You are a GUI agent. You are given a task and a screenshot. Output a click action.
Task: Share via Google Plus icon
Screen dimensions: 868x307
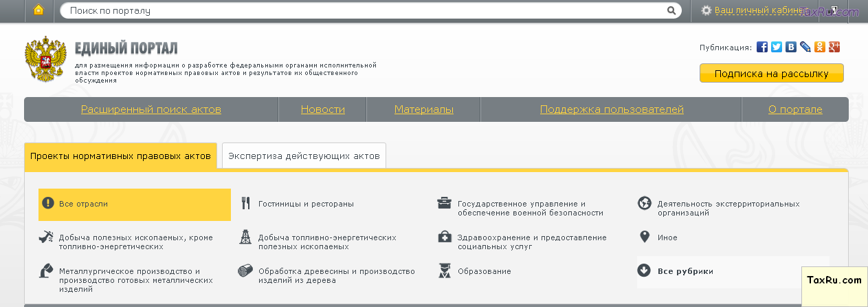click(x=834, y=47)
